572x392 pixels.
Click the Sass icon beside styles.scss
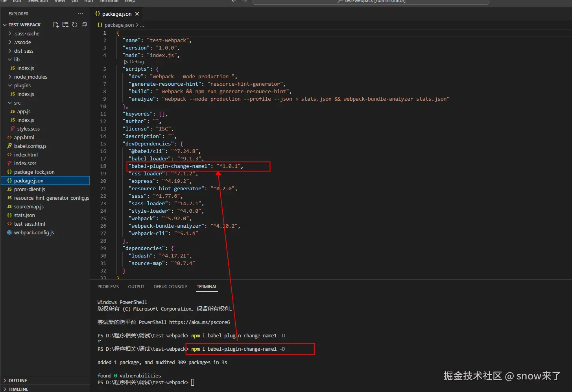coord(13,129)
